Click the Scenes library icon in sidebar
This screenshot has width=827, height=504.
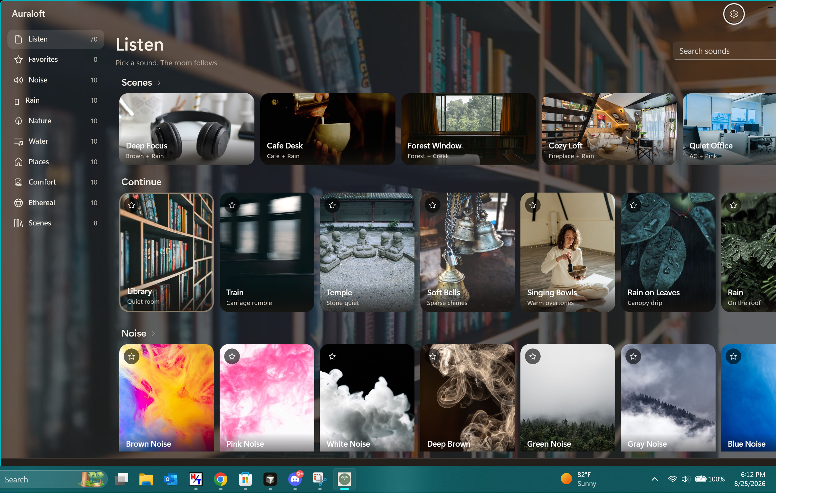click(x=18, y=223)
